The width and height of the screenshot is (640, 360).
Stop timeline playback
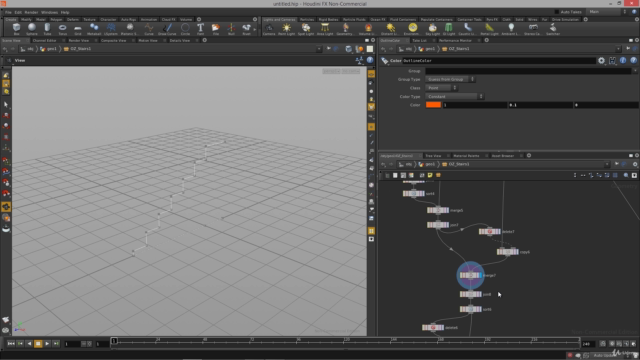[x=38, y=344]
